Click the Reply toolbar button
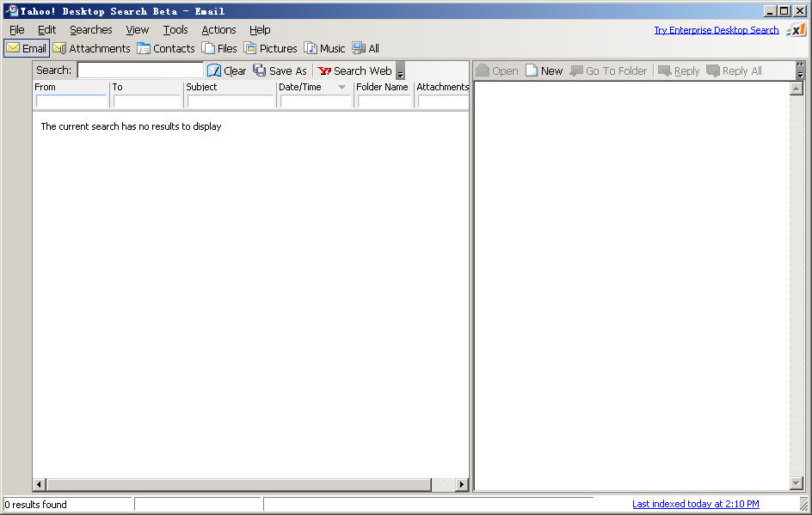This screenshot has height=515, width=812. (x=679, y=71)
